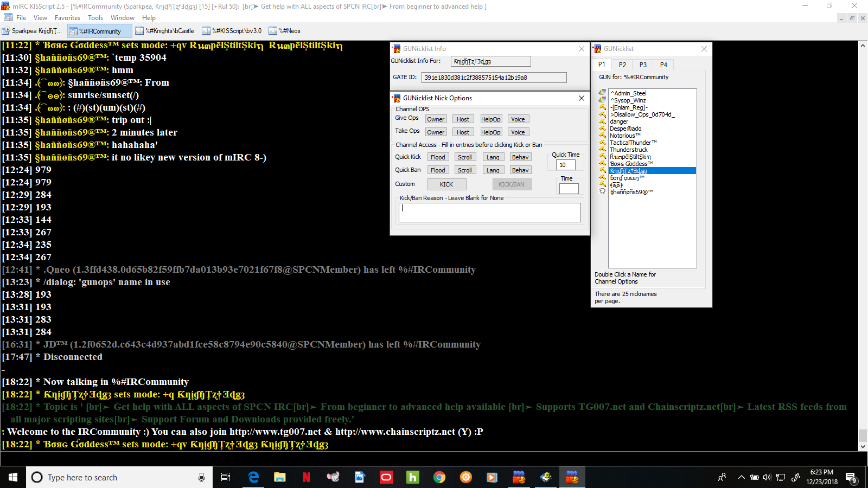Switch to %#KISScript\bv3.0 channel tab

point(232,31)
